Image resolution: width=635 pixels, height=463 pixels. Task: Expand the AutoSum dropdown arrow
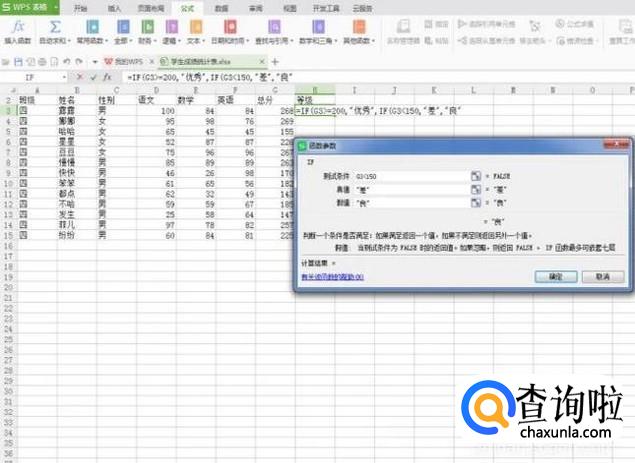pos(69,41)
